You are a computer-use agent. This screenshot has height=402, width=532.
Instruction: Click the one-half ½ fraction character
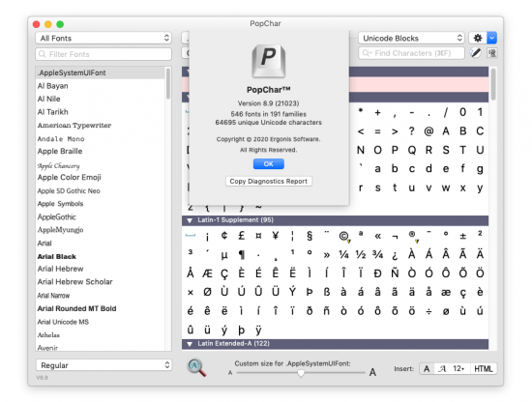(x=361, y=254)
